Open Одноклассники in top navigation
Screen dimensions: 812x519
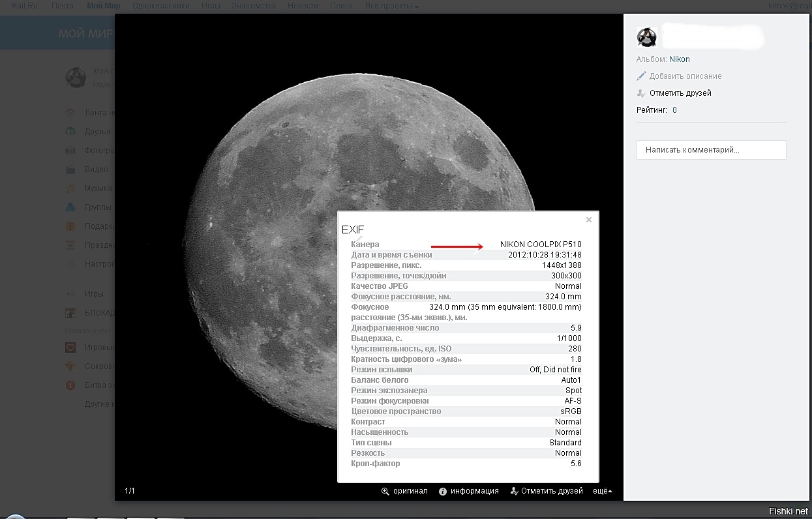coord(160,6)
